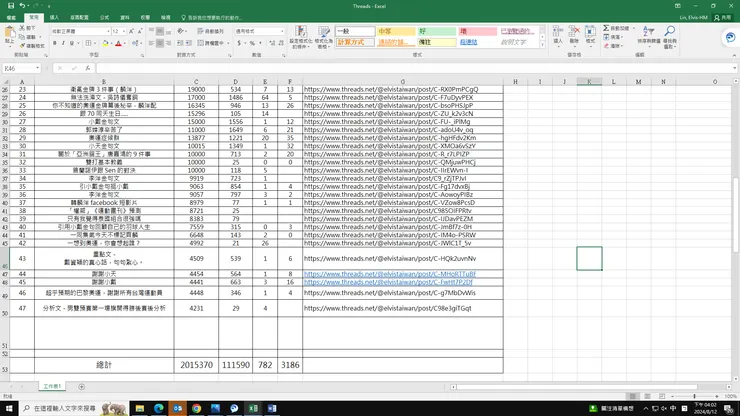The width and height of the screenshot is (740, 416).
Task: Decrease indent in alignment group
Action: tap(180, 43)
